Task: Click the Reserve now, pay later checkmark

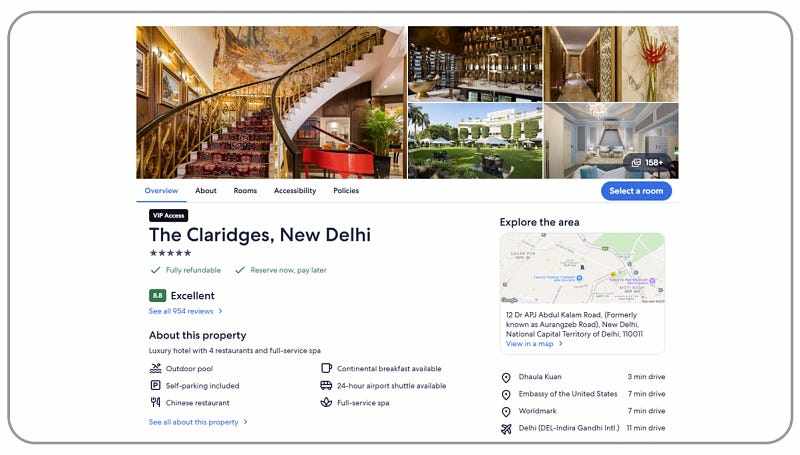Action: coord(240,270)
